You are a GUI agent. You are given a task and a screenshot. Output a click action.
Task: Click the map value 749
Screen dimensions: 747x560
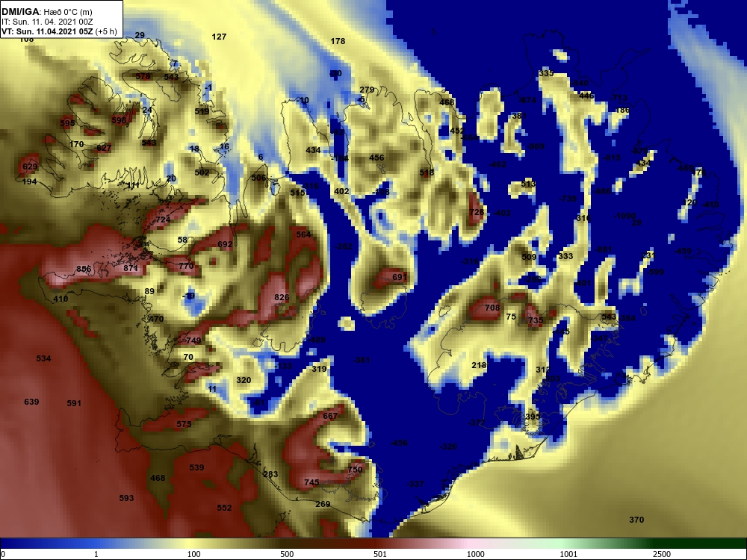pos(193,340)
